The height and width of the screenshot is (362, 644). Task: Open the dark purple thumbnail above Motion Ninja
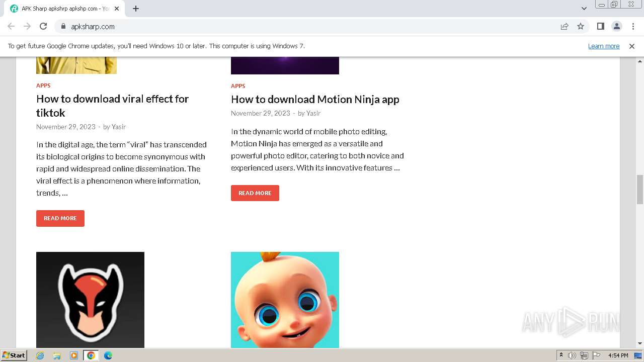[285, 65]
